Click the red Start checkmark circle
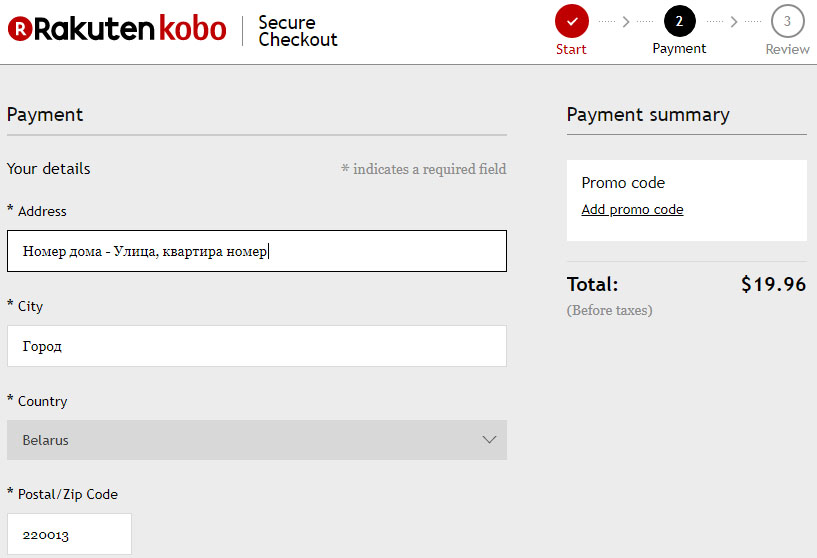This screenshot has height=558, width=817. 572,21
